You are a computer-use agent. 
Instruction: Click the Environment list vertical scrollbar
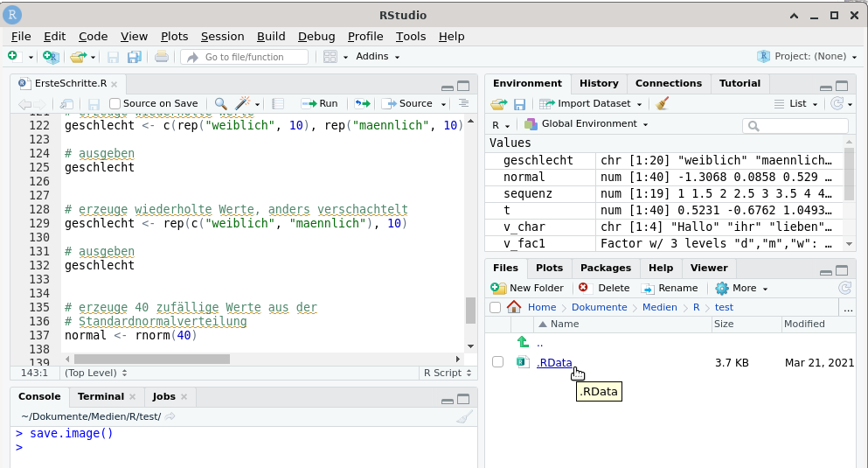pyautogui.click(x=849, y=175)
